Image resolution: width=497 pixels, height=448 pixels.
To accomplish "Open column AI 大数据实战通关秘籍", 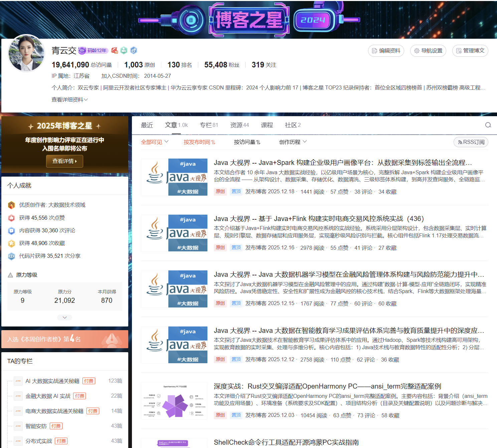I will click(52, 381).
